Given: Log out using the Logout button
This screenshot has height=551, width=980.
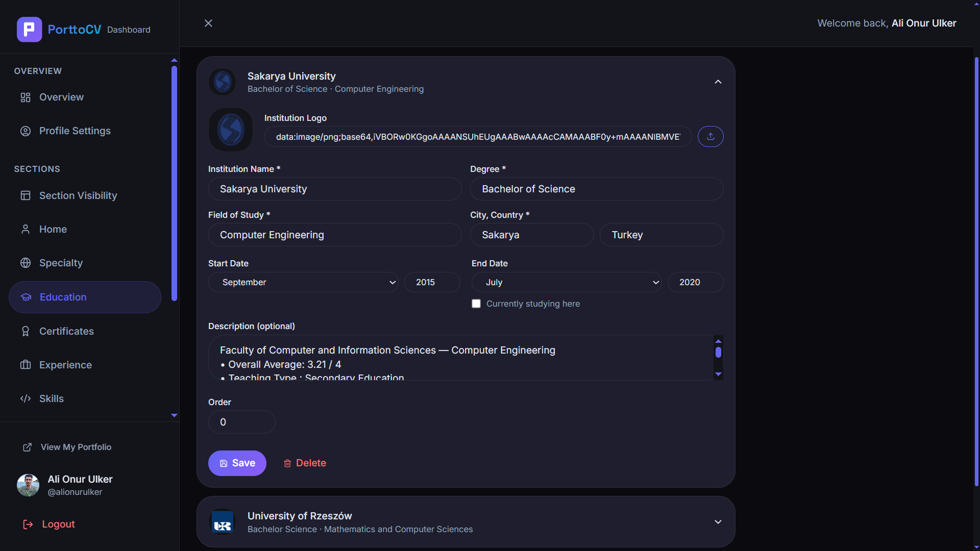Looking at the screenshot, I should [x=49, y=524].
